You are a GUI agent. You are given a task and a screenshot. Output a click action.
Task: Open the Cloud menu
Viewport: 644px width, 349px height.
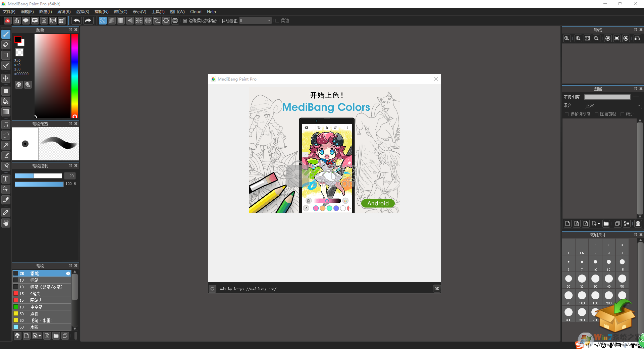pos(196,11)
